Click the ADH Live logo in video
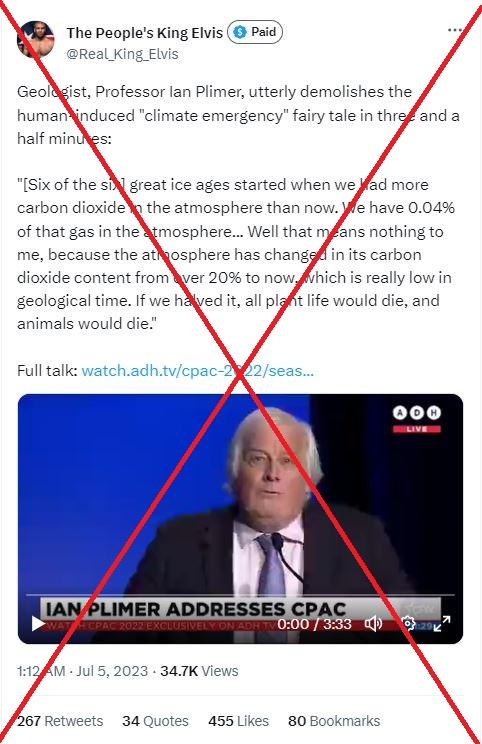This screenshot has height=744, width=482. pyautogui.click(x=417, y=419)
